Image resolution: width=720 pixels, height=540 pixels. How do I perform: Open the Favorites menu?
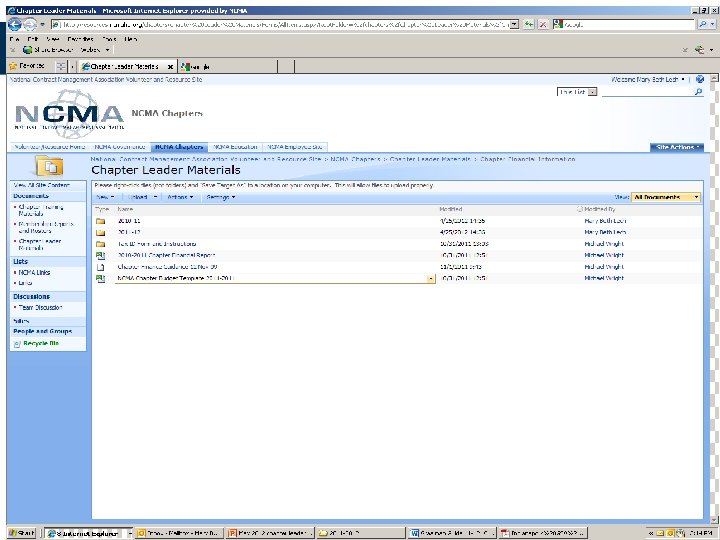pyautogui.click(x=80, y=39)
